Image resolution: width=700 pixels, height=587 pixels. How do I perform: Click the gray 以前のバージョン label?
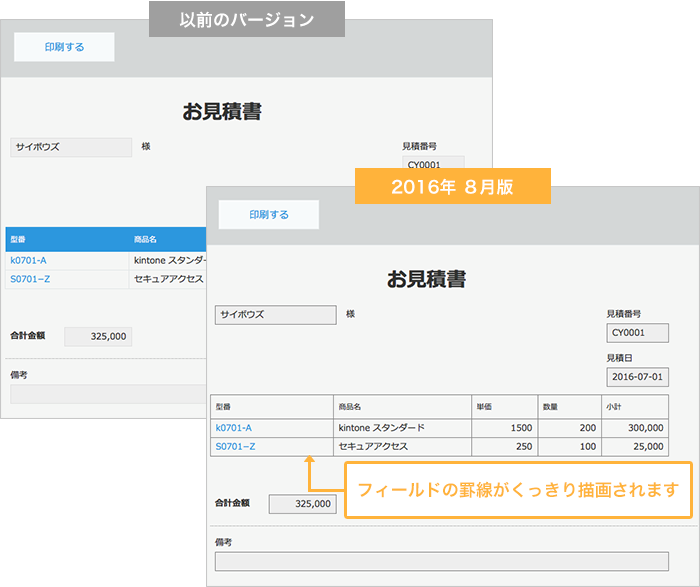point(246,19)
